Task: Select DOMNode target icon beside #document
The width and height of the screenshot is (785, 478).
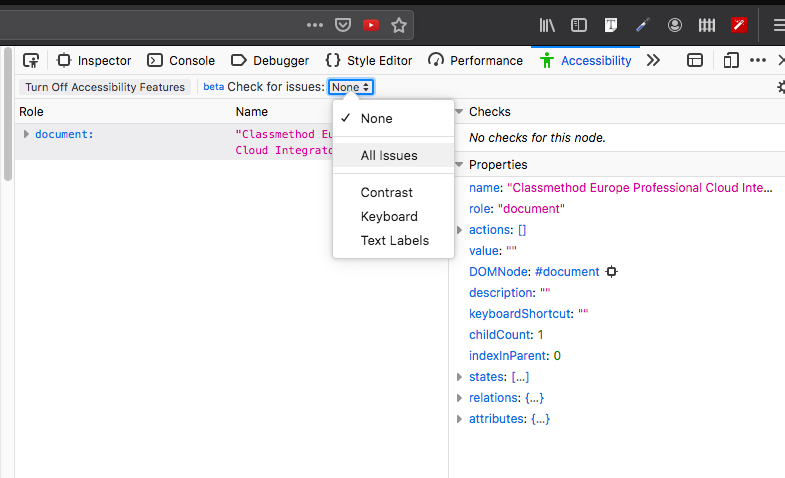Action: point(611,272)
